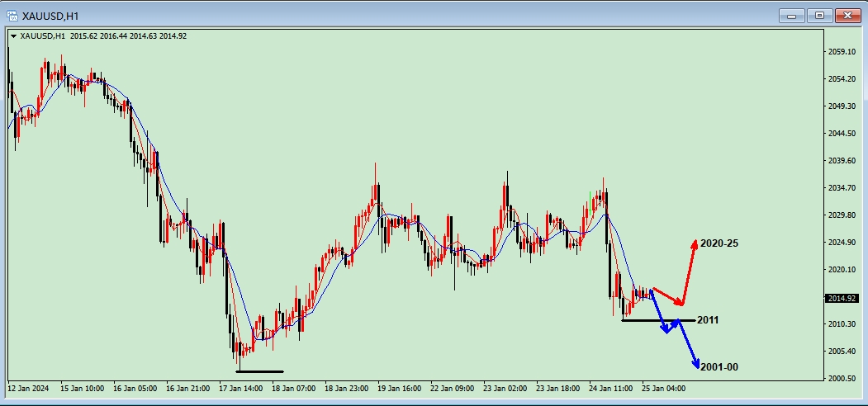868x406 pixels.
Task: Click the chart window icon beside XAUUSD,H1 title
Action: [x=12, y=16]
